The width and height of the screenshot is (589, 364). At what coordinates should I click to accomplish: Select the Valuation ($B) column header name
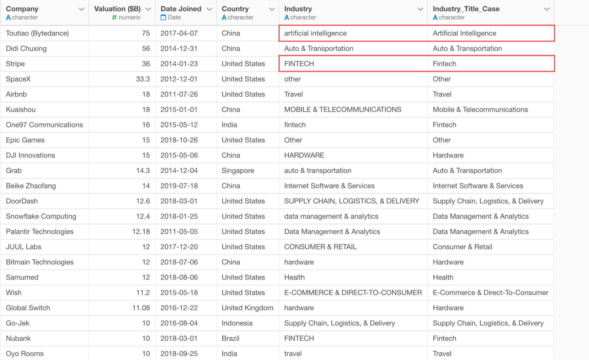[117, 9]
